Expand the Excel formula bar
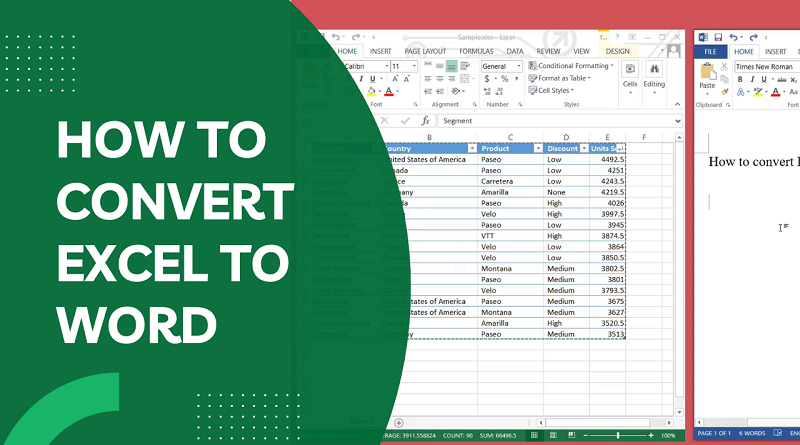 click(678, 121)
